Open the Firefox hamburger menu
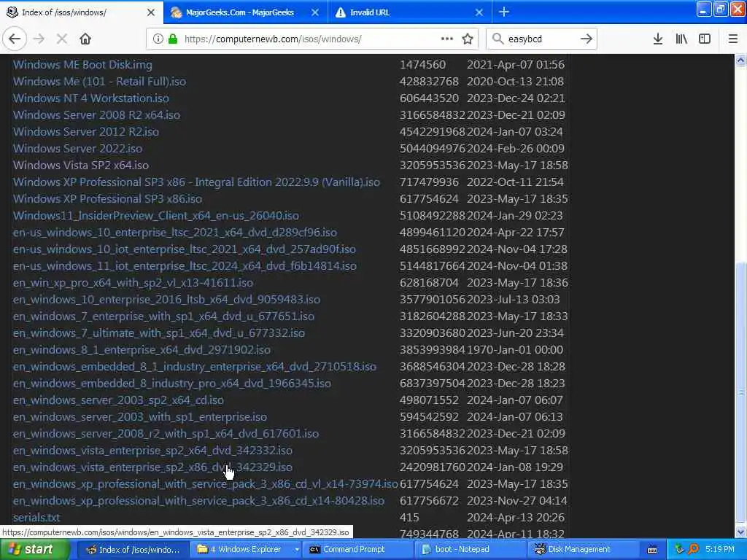The height and width of the screenshot is (560, 747). tap(733, 39)
